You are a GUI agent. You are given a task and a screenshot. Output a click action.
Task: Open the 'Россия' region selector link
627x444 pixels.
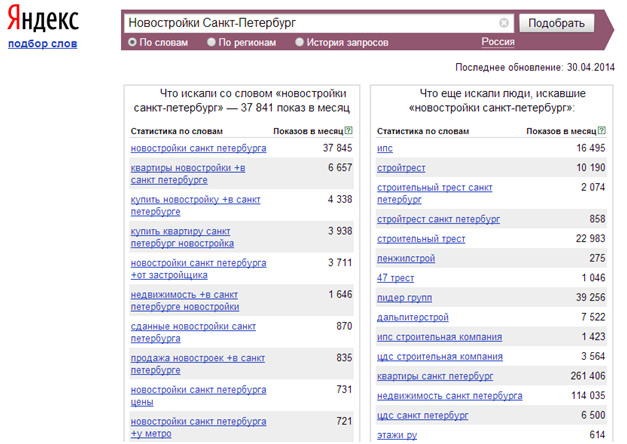[498, 42]
